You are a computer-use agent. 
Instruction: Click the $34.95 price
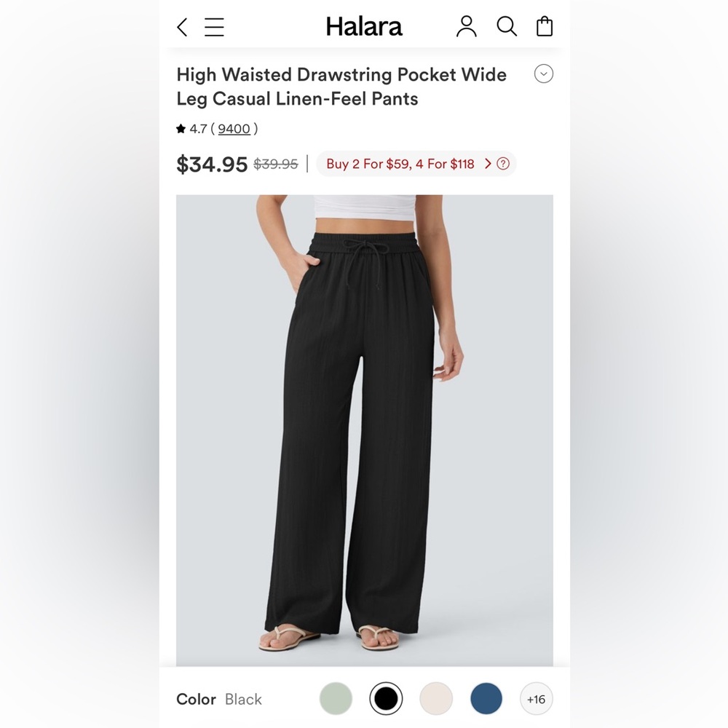click(212, 164)
